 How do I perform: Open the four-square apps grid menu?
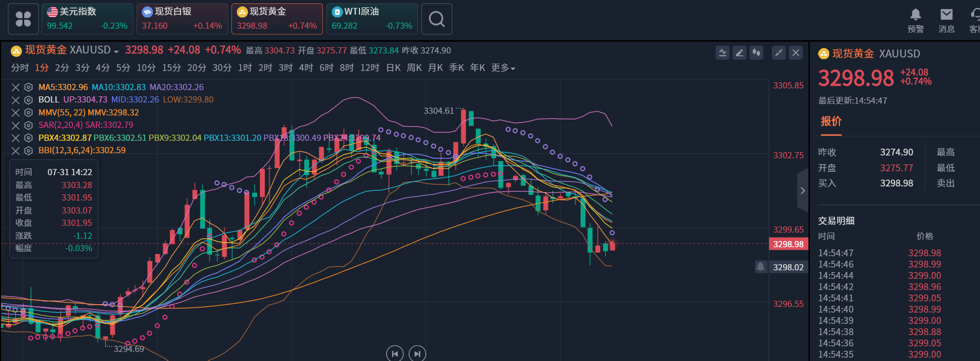tap(23, 19)
